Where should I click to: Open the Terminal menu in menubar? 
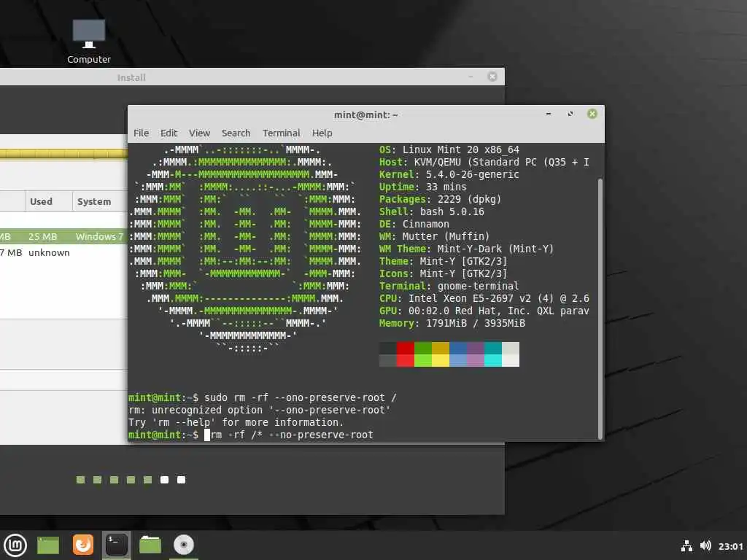click(281, 133)
